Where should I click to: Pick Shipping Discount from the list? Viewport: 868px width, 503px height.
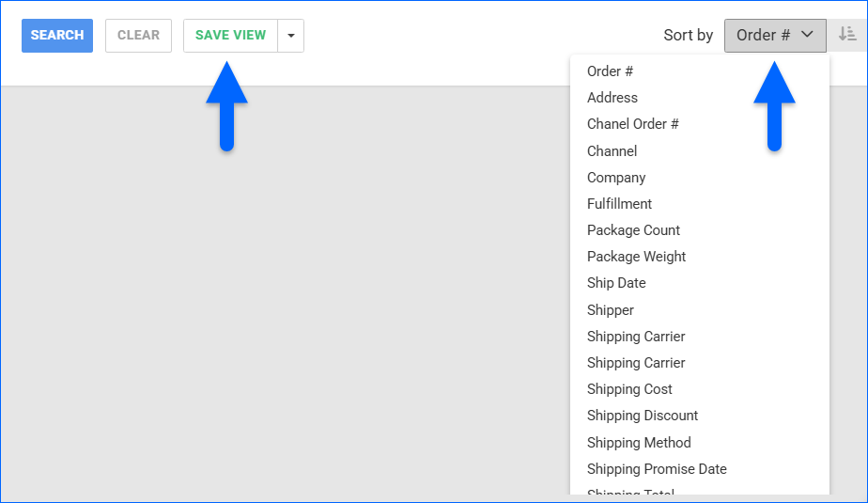tap(643, 416)
